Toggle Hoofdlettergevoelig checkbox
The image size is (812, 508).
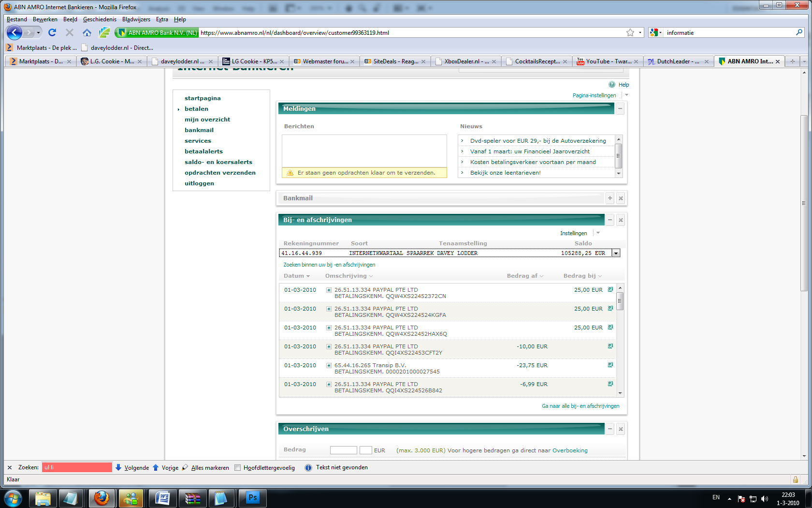[237, 467]
